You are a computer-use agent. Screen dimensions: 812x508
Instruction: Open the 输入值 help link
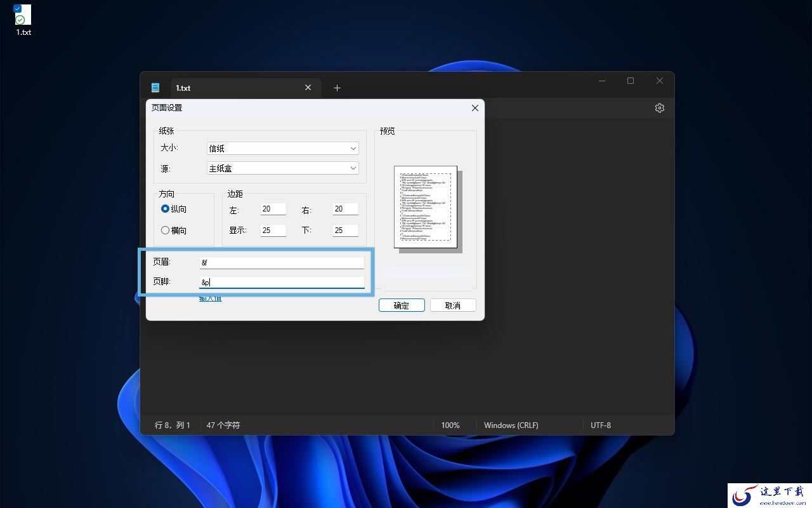tap(211, 298)
